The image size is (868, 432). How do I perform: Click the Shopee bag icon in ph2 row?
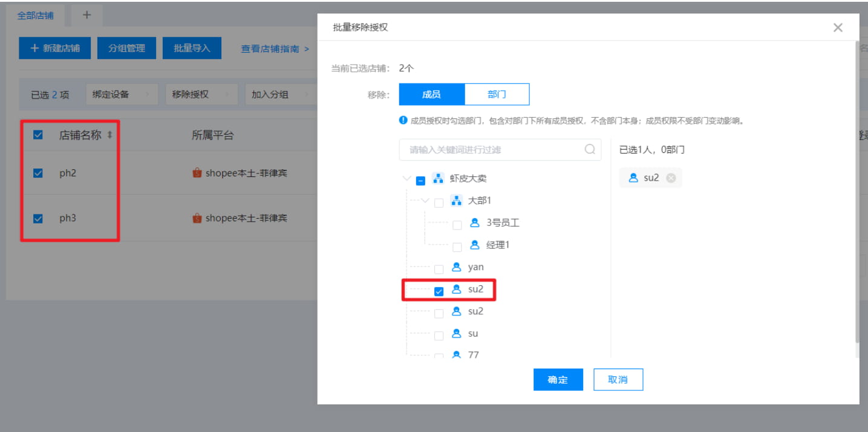coord(197,173)
